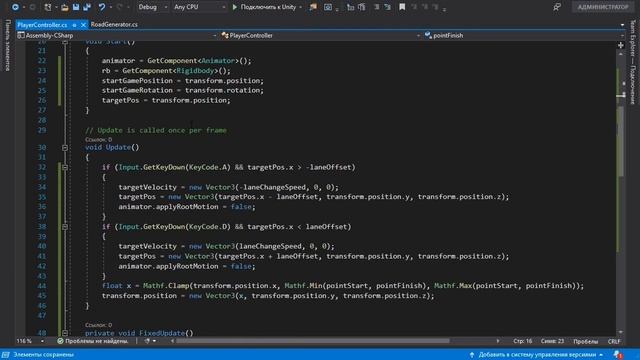Viewport: 640px width, 360px height.
Task: Click the Update is called once per frame comment
Action: click(156, 130)
